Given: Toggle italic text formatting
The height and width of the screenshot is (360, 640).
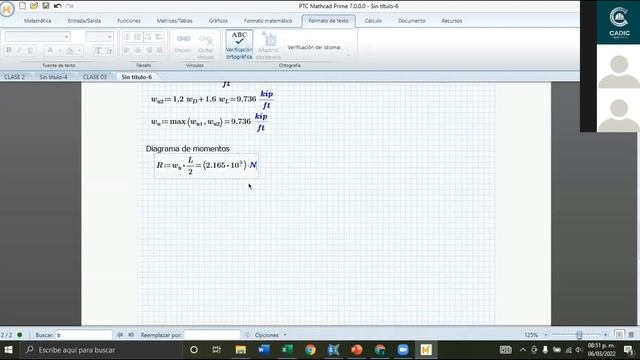Looking at the screenshot, I should pos(19,50).
